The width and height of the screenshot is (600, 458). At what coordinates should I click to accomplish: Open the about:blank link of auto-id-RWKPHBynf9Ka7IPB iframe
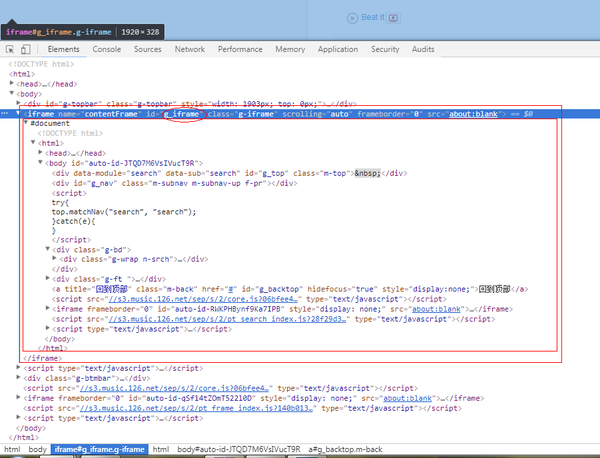click(436, 309)
